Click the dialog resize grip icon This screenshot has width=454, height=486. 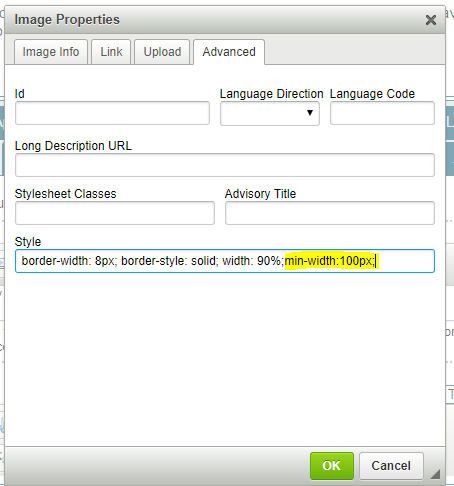435,474
